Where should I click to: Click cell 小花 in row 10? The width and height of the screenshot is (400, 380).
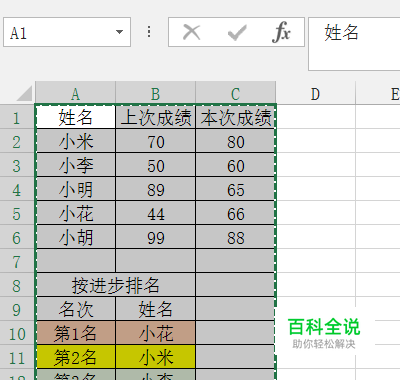click(156, 333)
